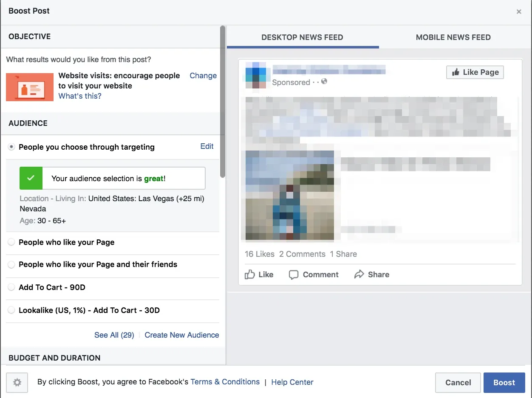
Task: Click the blurred post image thumbnail
Action: coord(290,196)
